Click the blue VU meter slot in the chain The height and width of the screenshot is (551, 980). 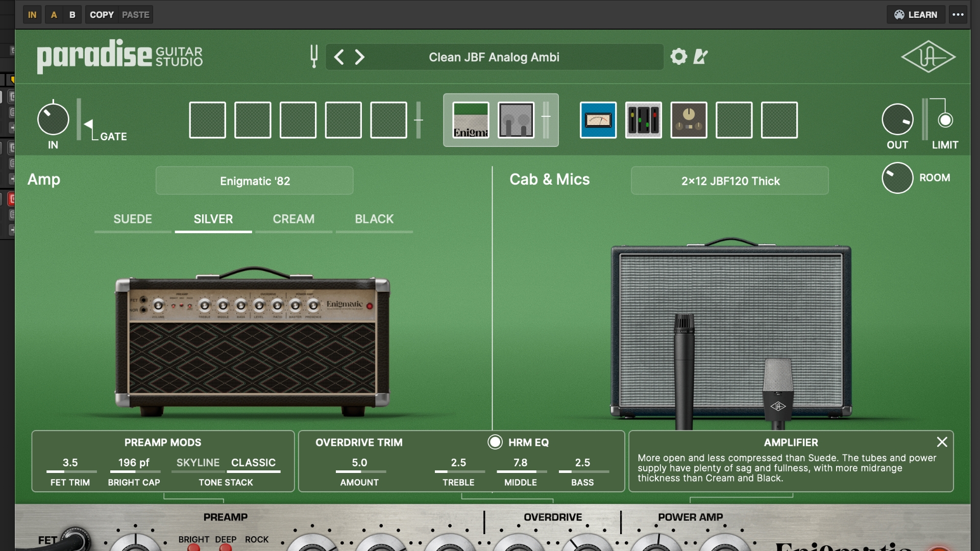(598, 119)
